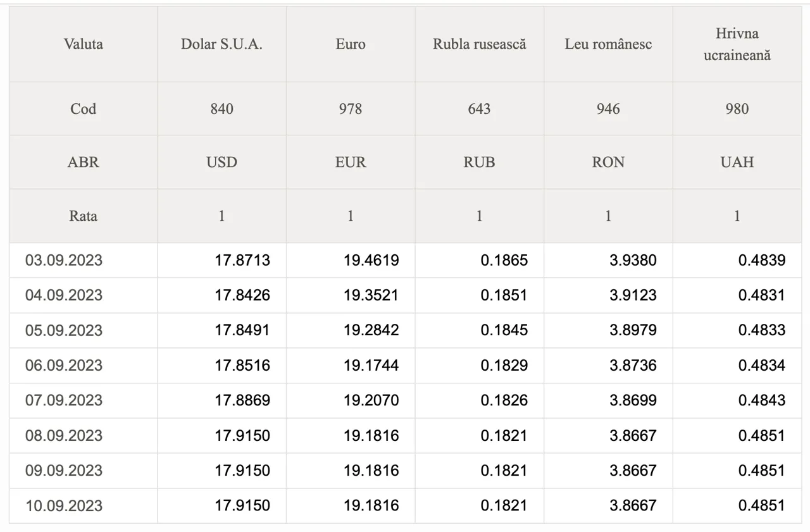
Task: Click the Euro rate 19.1744 value
Action: pyautogui.click(x=371, y=365)
